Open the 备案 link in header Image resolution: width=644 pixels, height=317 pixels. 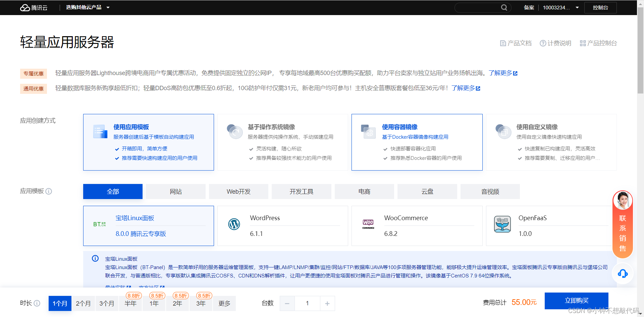pos(529,7)
